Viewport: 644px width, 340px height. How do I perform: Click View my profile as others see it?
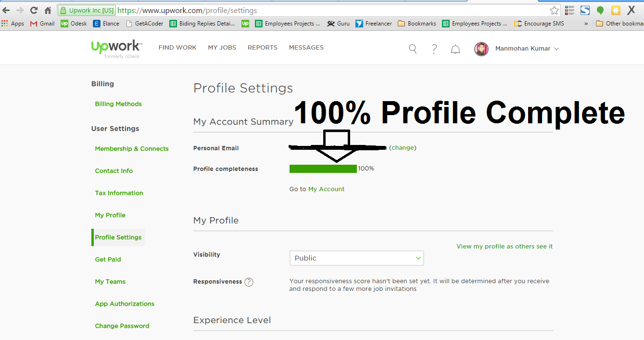tap(505, 247)
